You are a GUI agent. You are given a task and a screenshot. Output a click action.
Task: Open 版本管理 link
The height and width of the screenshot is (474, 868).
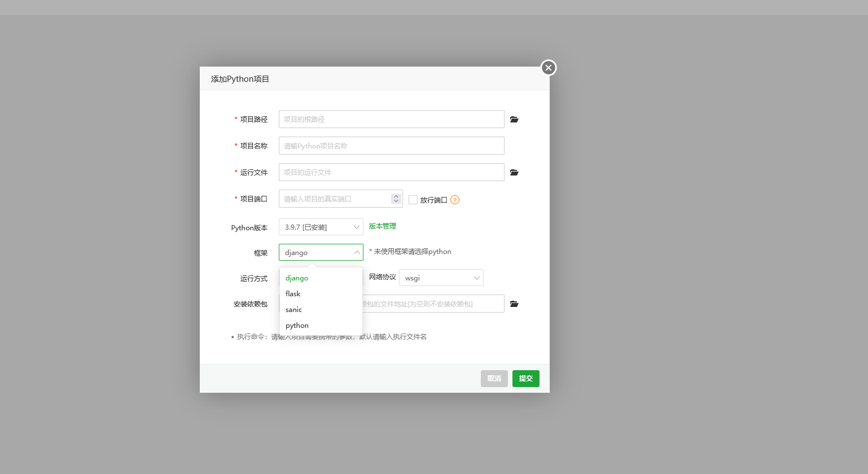click(383, 226)
